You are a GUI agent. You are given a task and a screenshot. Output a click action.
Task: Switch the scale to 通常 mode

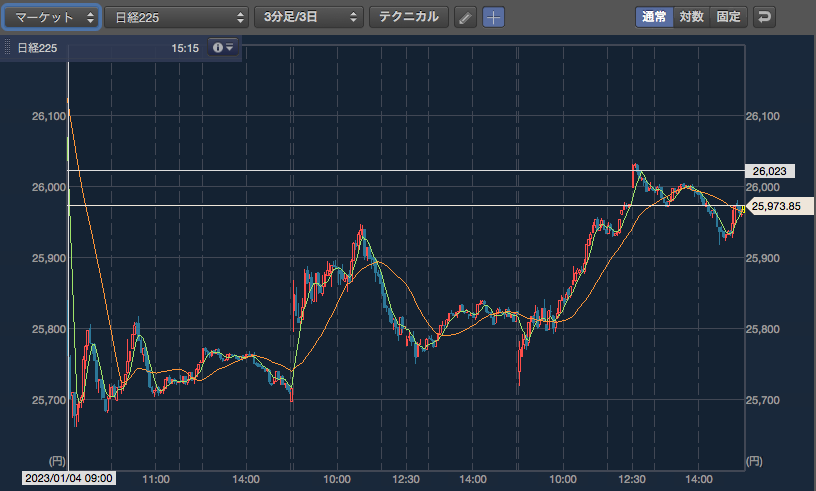pyautogui.click(x=654, y=17)
